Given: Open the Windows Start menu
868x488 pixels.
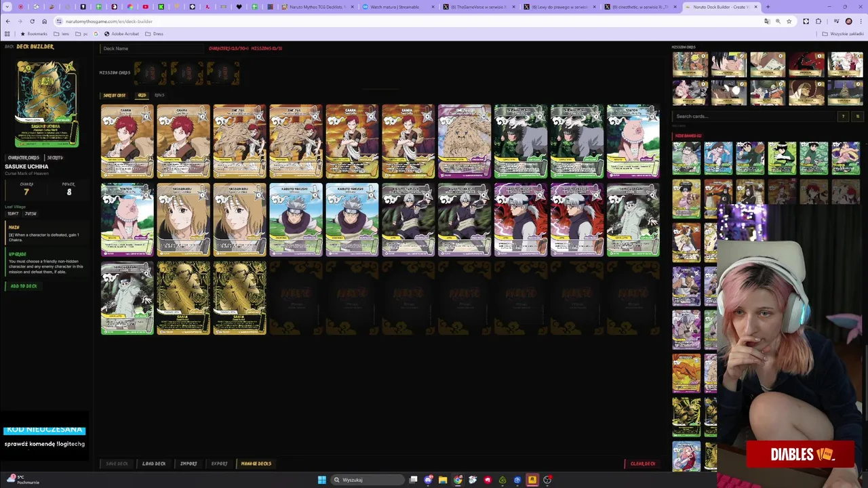Looking at the screenshot, I should tap(322, 480).
